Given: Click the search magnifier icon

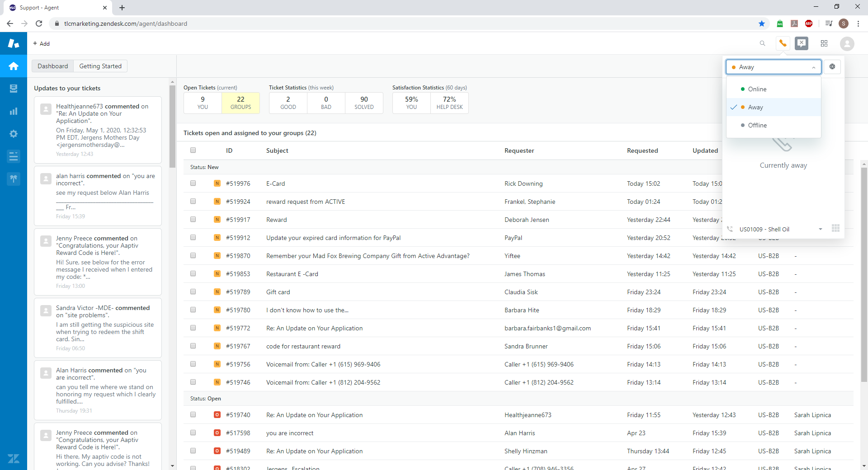Looking at the screenshot, I should click(x=763, y=43).
